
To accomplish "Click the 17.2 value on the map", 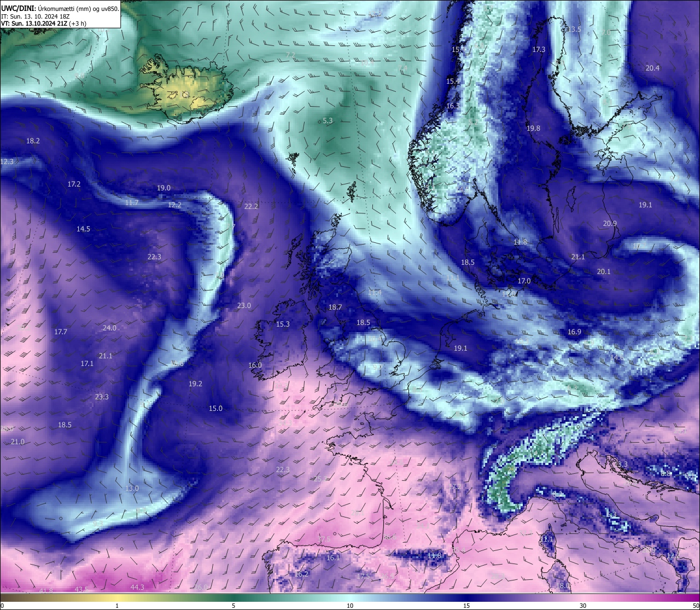I will (x=74, y=184).
